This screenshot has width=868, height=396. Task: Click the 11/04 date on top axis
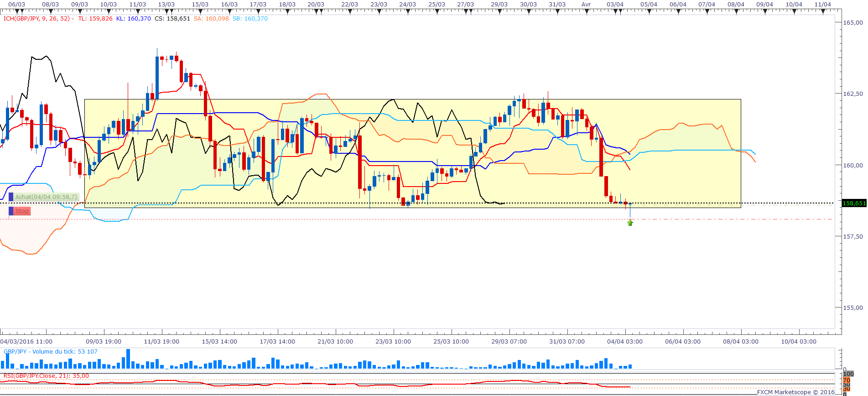[x=823, y=4]
